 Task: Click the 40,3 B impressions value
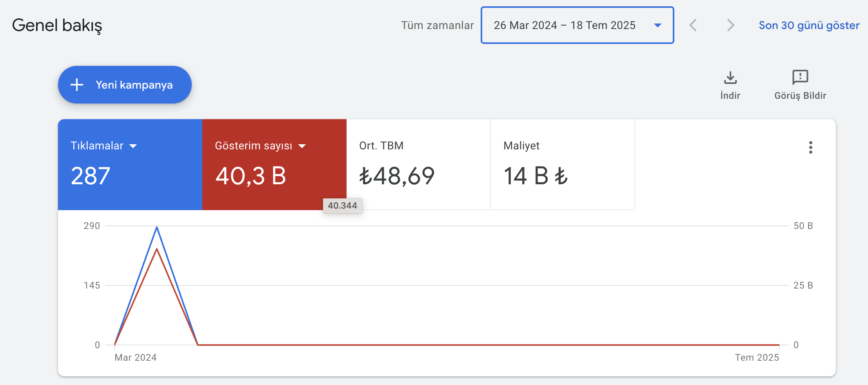coord(251,176)
